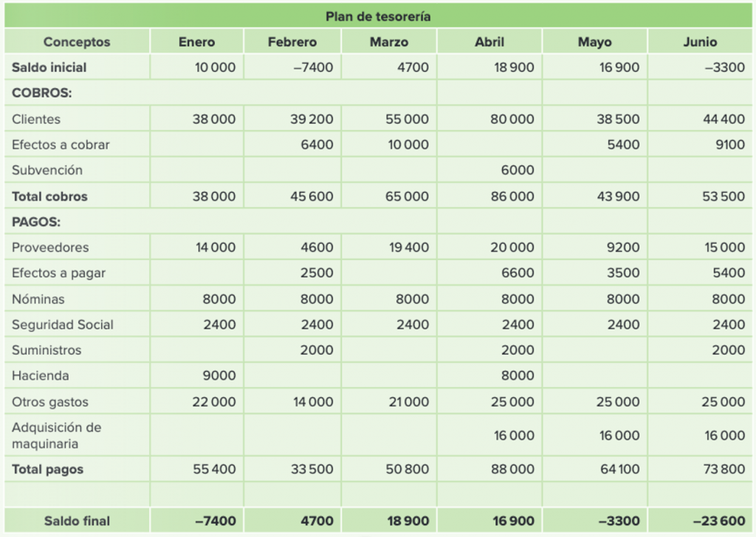Select the Abril column header

489,42
